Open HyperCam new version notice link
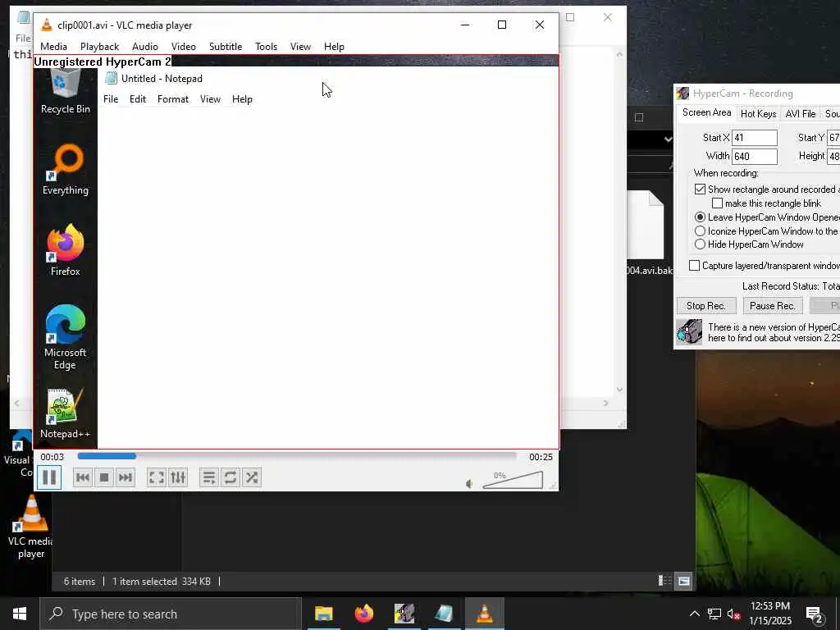Screen dimensions: 840x630 pyautogui.click(x=774, y=333)
